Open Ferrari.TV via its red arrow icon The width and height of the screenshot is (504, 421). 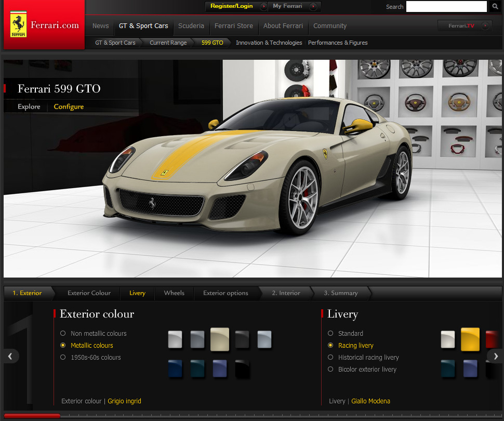485,25
